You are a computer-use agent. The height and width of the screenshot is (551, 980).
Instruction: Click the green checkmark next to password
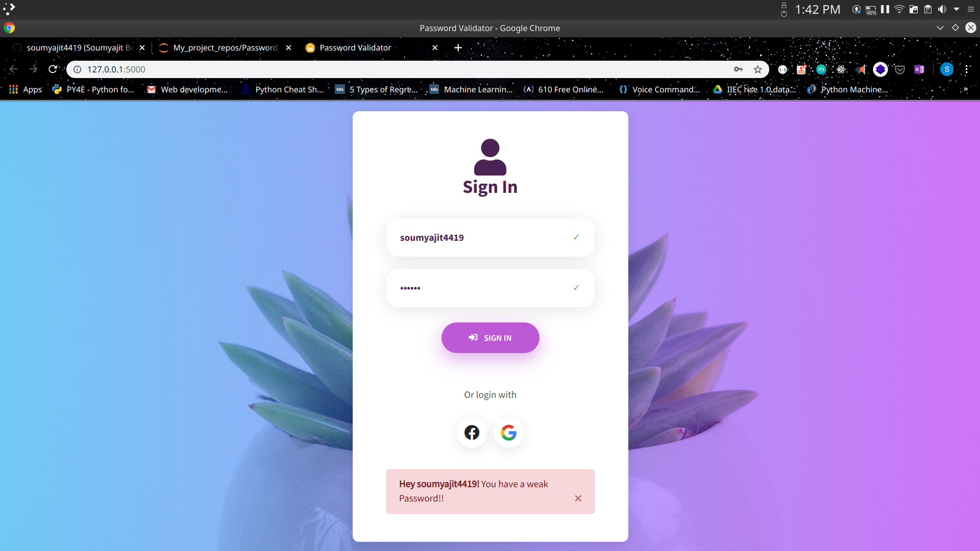coord(575,287)
